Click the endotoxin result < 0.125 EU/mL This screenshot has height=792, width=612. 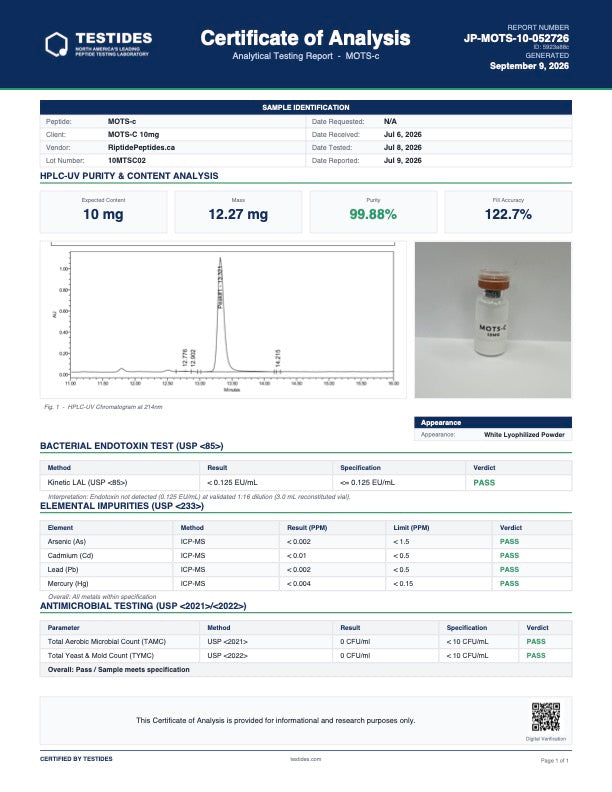click(x=232, y=482)
